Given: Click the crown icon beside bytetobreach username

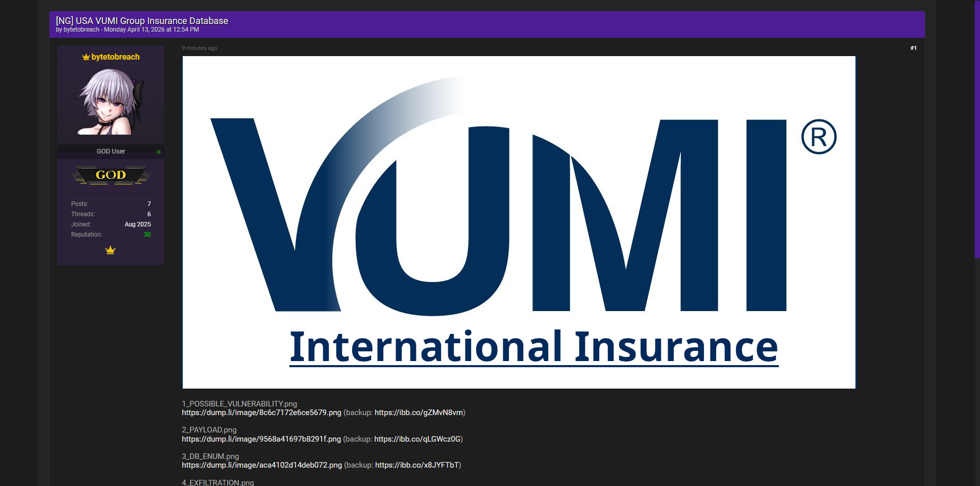Looking at the screenshot, I should [86, 57].
